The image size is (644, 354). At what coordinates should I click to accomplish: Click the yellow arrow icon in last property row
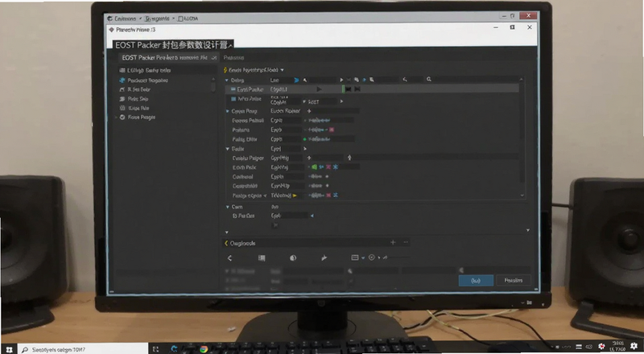tap(295, 196)
